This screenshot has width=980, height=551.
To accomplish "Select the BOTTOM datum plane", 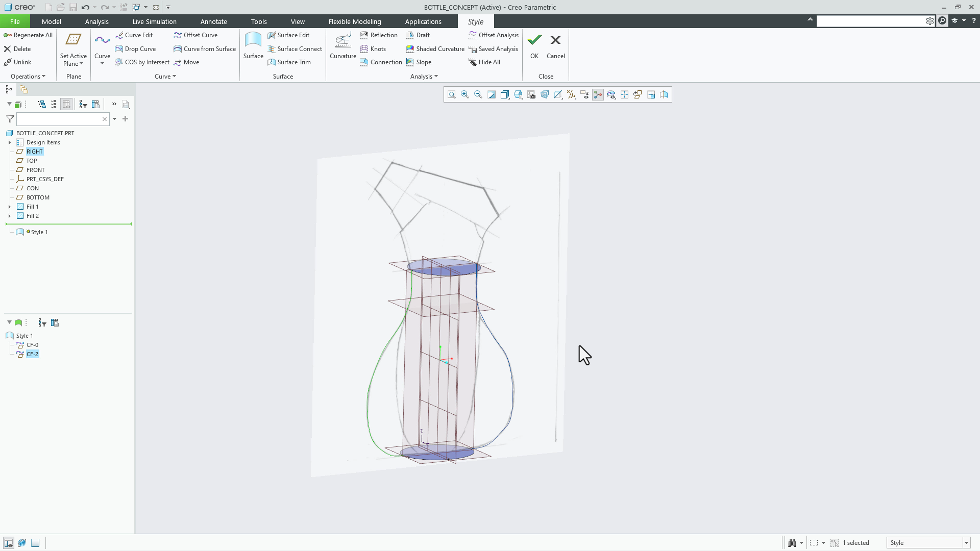I will 38,198.
